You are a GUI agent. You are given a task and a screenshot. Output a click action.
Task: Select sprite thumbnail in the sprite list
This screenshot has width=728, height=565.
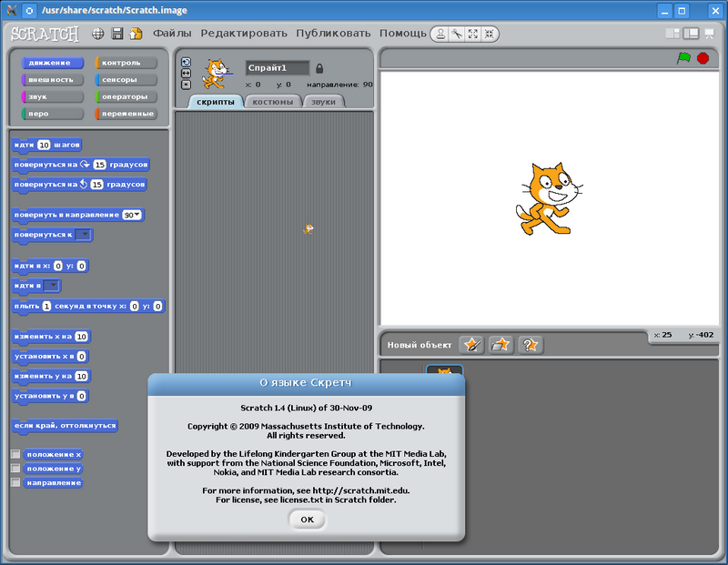click(x=444, y=370)
